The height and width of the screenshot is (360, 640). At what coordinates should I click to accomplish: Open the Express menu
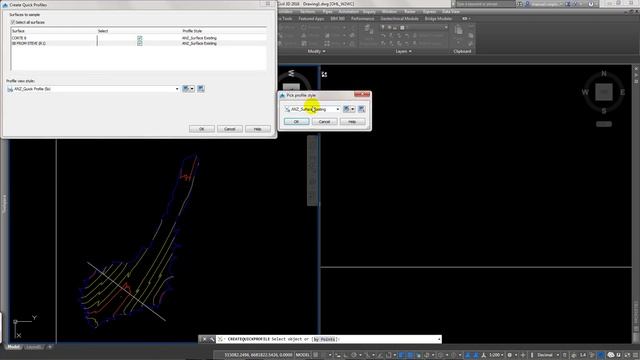coord(429,12)
